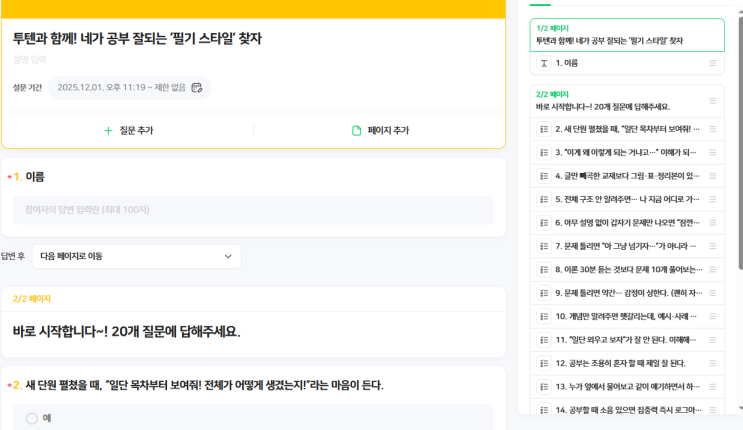Open the survey period calendar icon
This screenshot has height=430, width=743.
pos(197,88)
